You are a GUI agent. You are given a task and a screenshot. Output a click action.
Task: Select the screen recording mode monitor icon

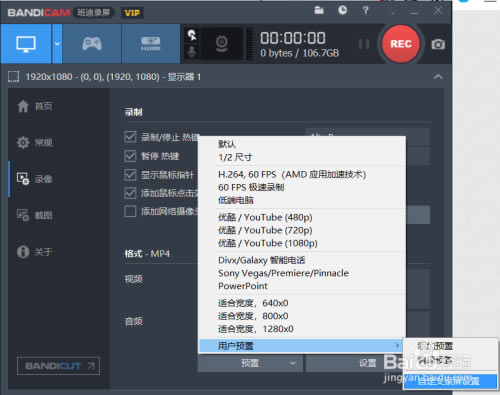click(26, 44)
